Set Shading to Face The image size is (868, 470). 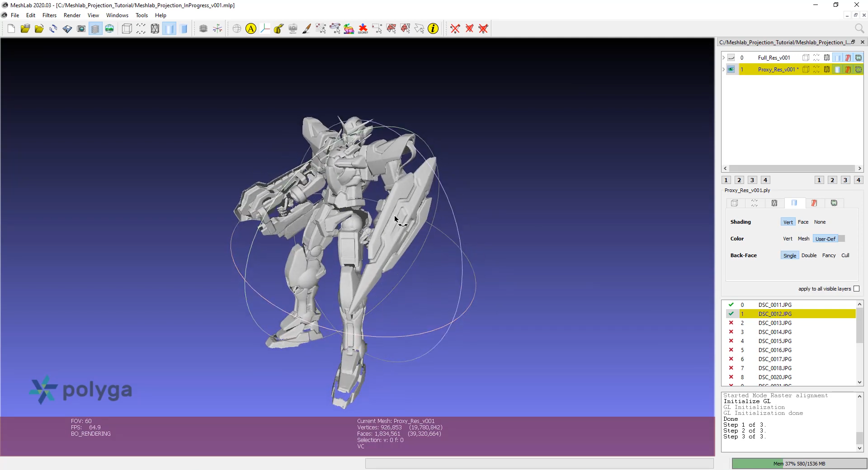803,222
